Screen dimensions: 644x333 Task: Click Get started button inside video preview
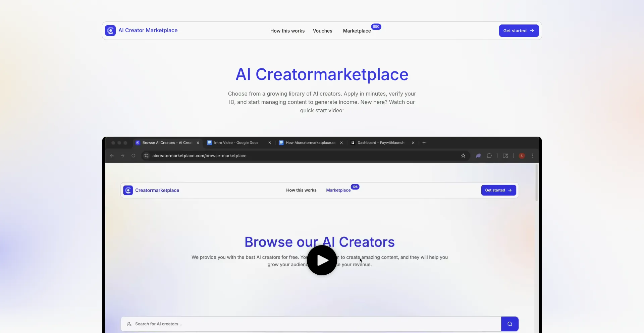[499, 190]
